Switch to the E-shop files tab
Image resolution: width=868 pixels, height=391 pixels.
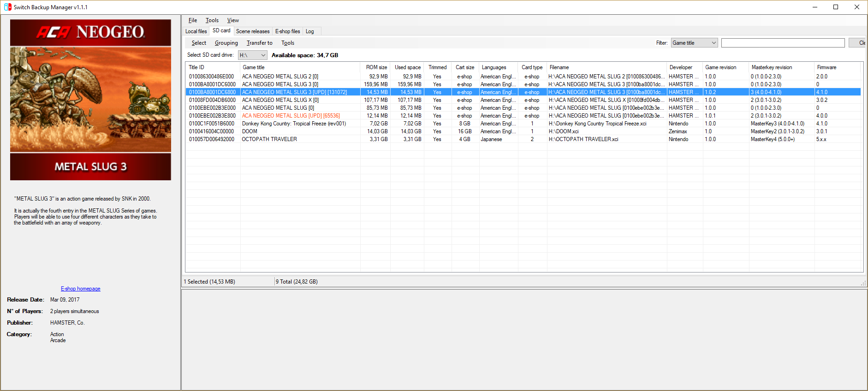tap(287, 31)
